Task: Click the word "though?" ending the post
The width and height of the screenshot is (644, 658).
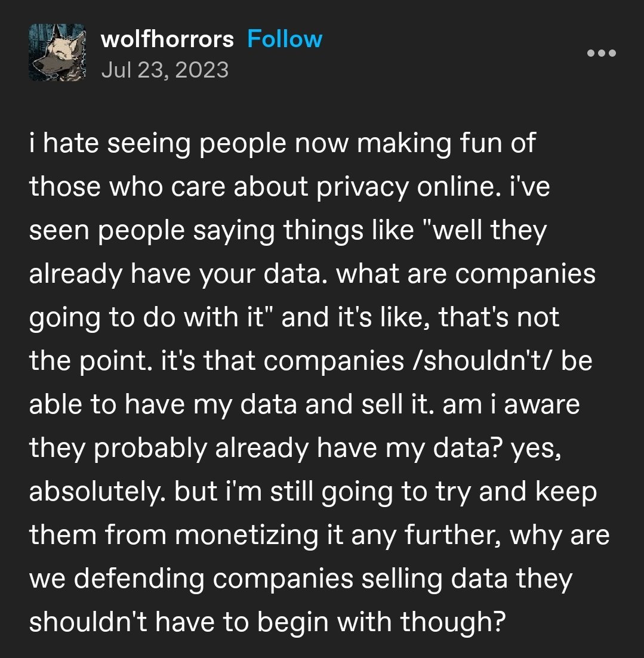Action: point(454,622)
